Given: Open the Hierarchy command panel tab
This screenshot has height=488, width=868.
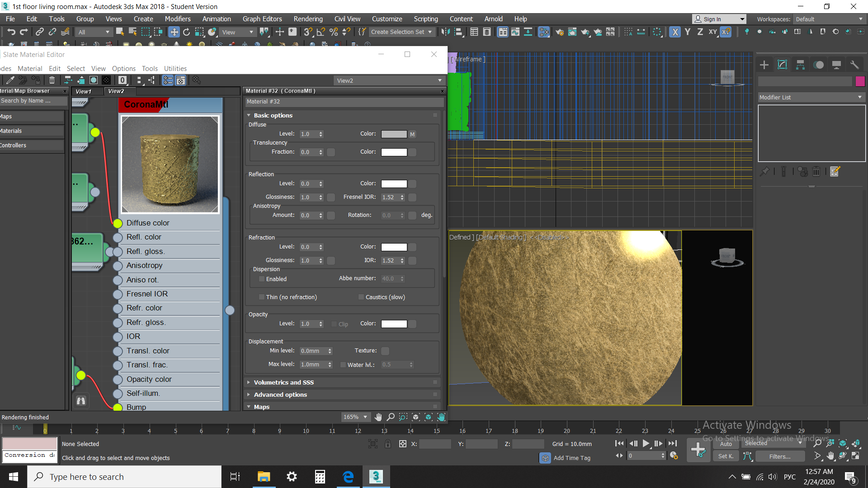Looking at the screenshot, I should [800, 65].
